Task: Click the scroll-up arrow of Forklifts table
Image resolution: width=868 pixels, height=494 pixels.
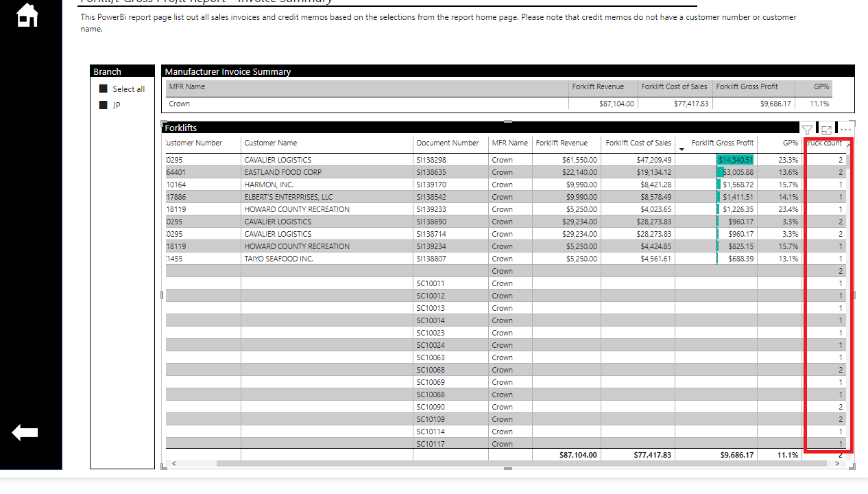Action: click(x=849, y=145)
